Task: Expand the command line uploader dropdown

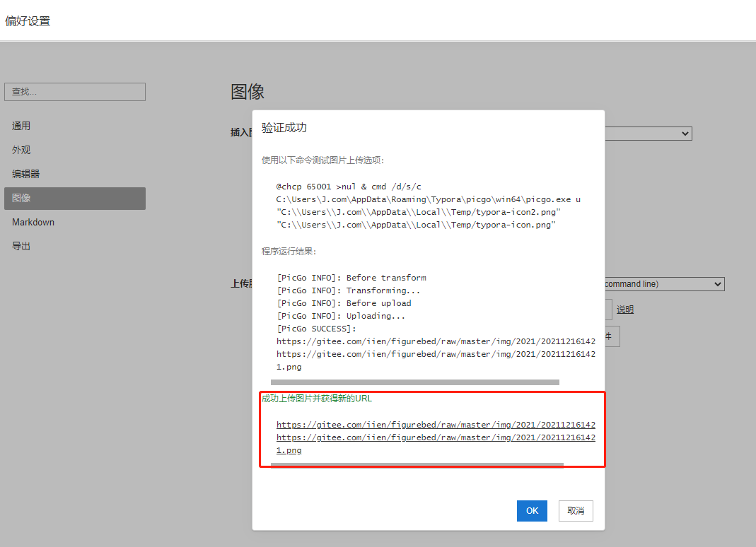Action: click(x=664, y=284)
